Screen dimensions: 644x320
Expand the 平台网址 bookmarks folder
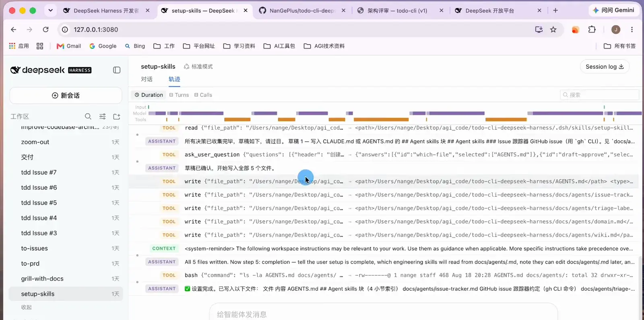coord(199,46)
